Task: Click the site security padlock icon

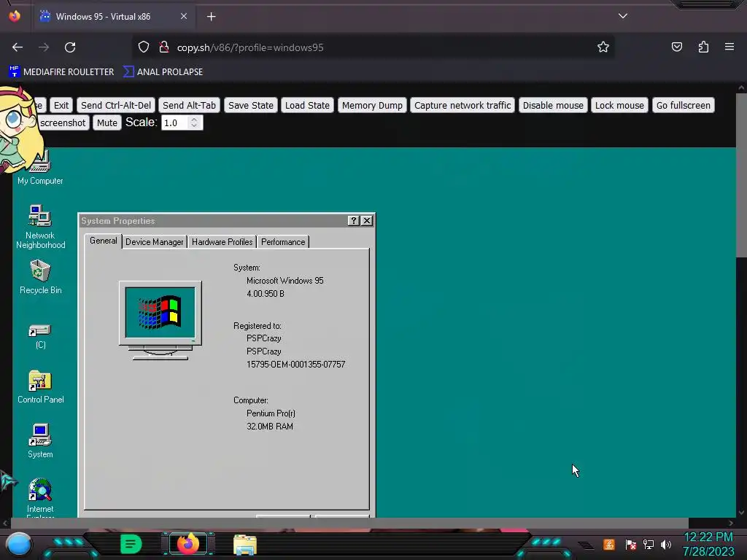Action: point(164,47)
